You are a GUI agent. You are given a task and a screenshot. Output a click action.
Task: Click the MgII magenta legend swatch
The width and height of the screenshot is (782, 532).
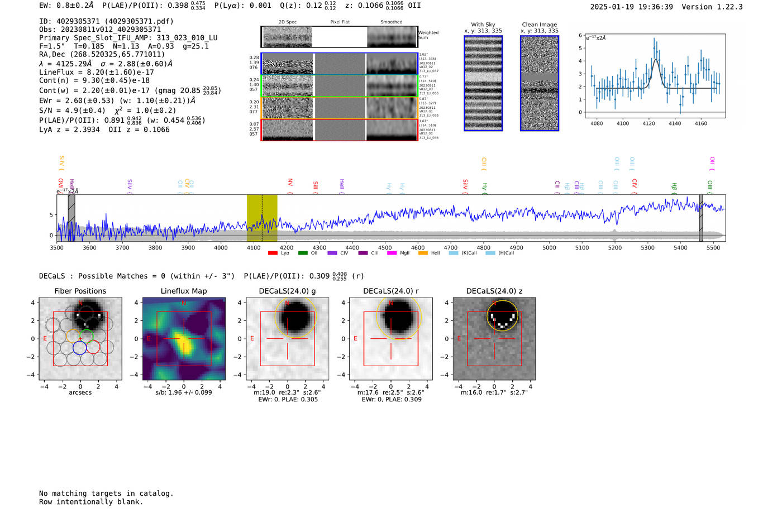point(392,253)
